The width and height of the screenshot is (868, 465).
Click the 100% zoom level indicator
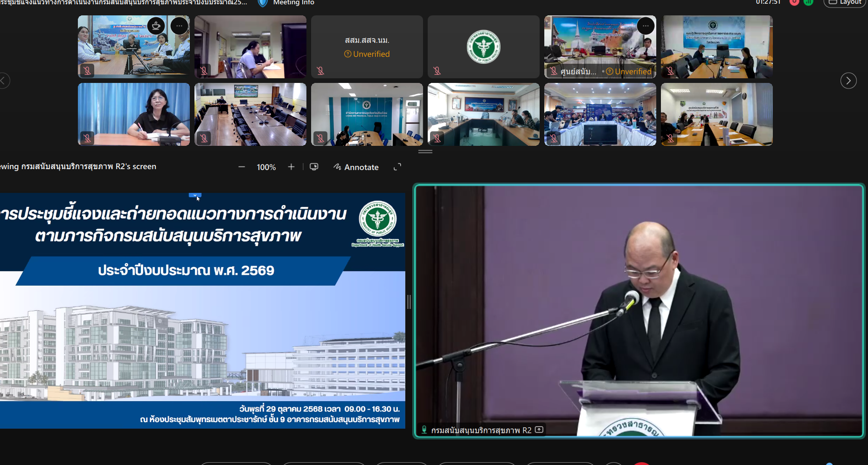(x=266, y=167)
